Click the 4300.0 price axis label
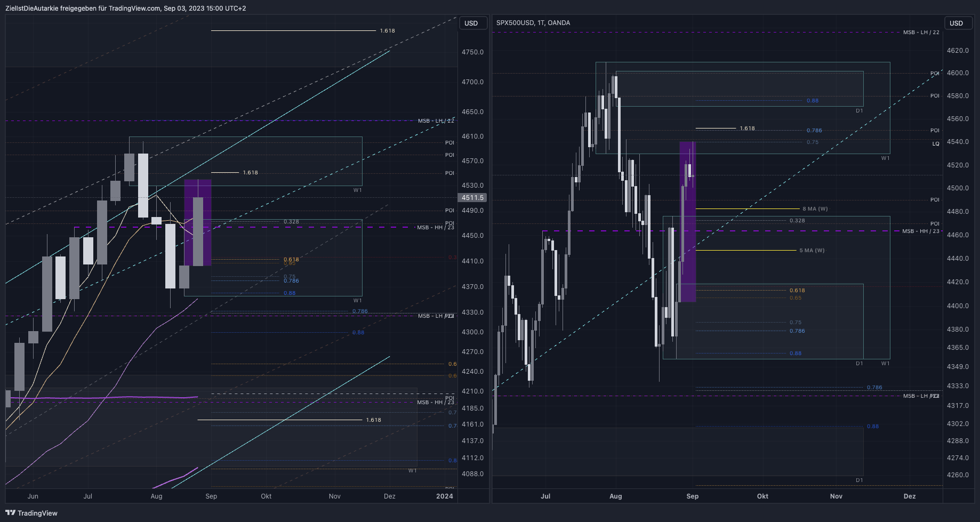 point(473,332)
